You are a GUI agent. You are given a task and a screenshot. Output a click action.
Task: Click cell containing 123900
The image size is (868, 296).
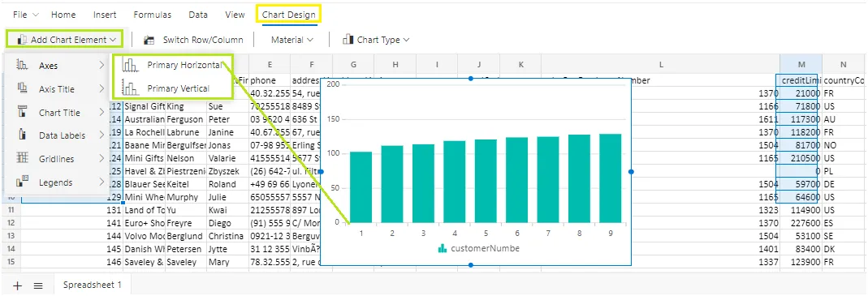tap(801, 262)
